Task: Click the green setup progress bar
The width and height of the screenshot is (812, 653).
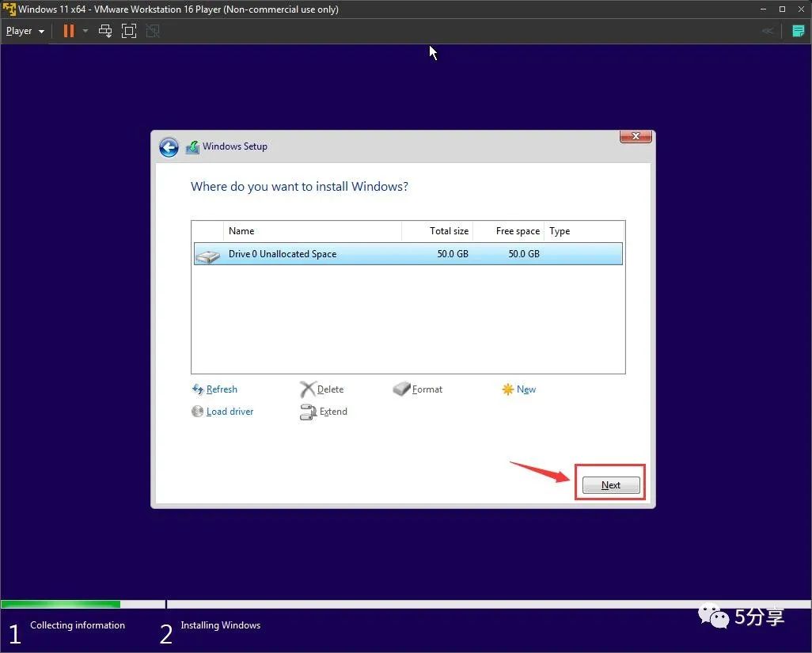Action: (61, 604)
